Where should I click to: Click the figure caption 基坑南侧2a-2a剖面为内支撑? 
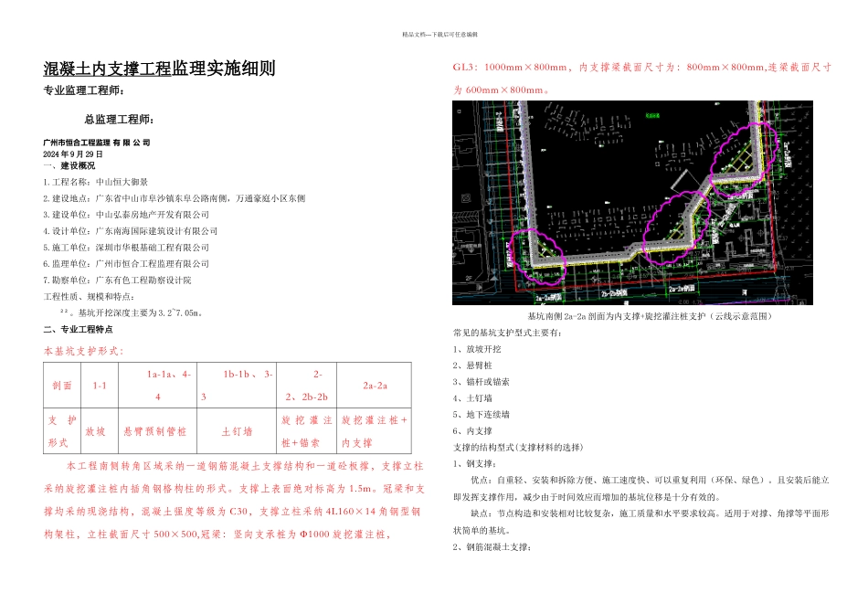(649, 316)
